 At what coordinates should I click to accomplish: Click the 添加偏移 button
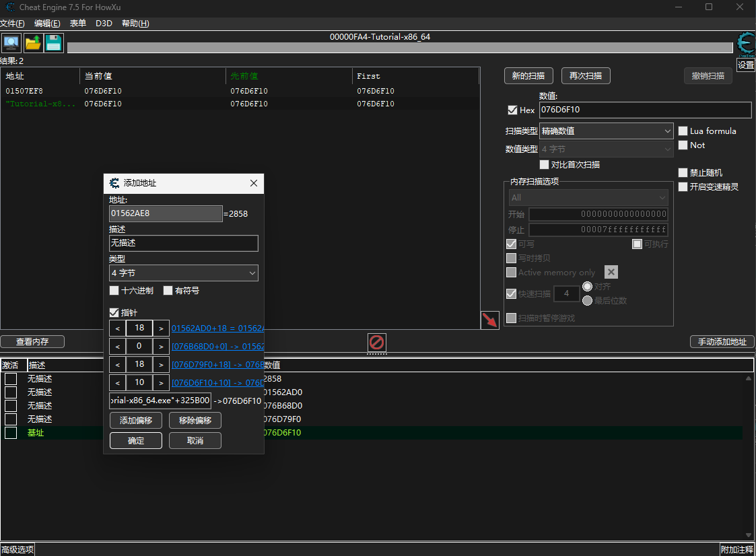pyautogui.click(x=136, y=421)
